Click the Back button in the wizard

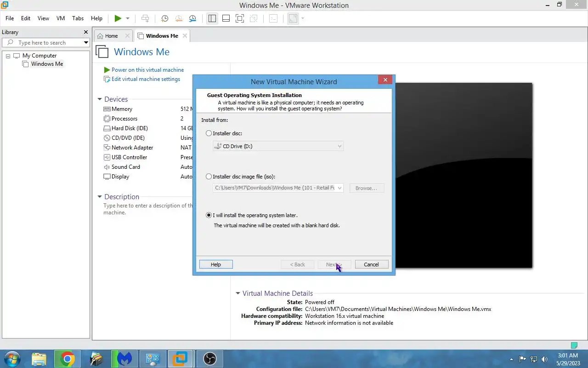(x=298, y=264)
